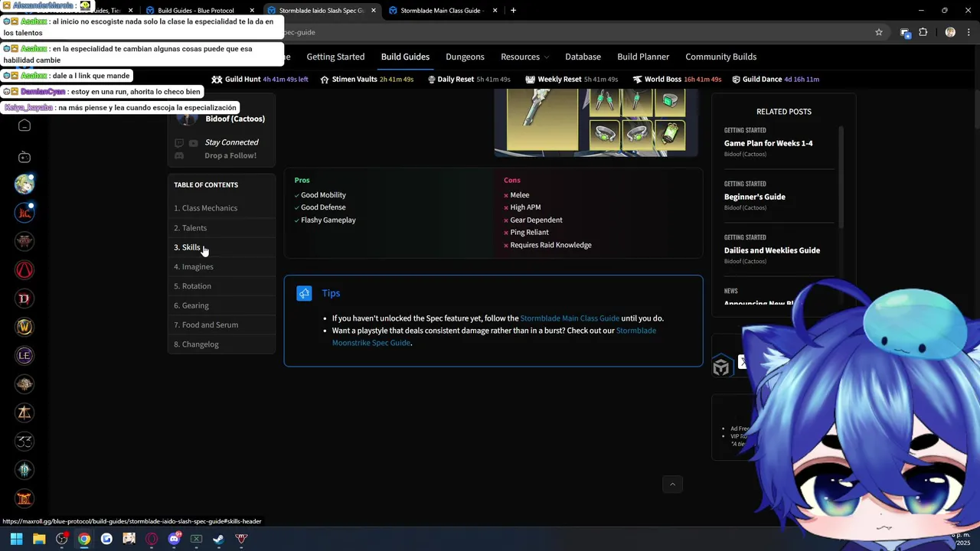Open the Chrome three-dot menu

[x=968, y=32]
